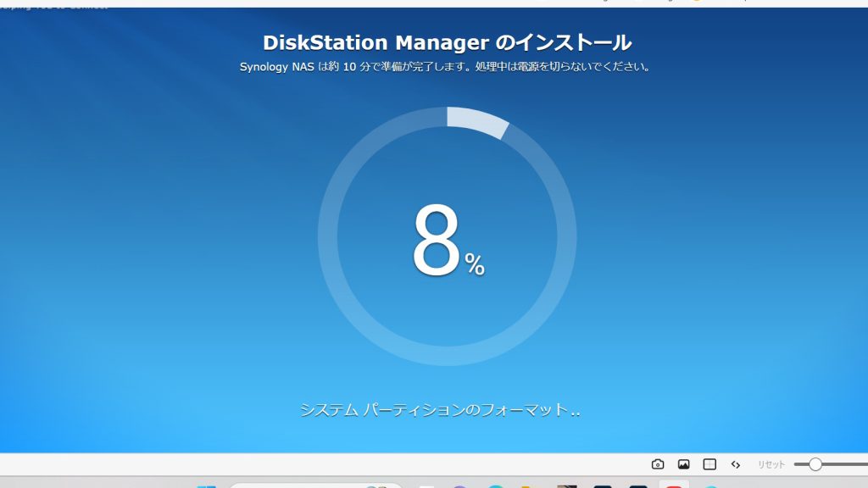Click the 'システム パーティションのフォーマット' status text
The height and width of the screenshot is (488, 868).
440,410
